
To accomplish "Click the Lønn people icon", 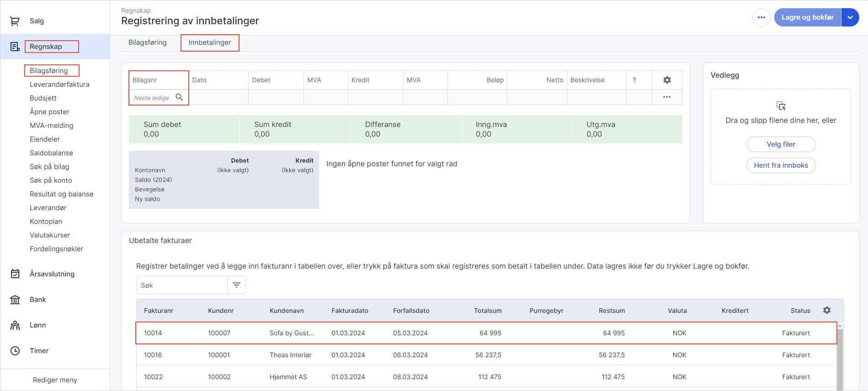I will coord(15,325).
